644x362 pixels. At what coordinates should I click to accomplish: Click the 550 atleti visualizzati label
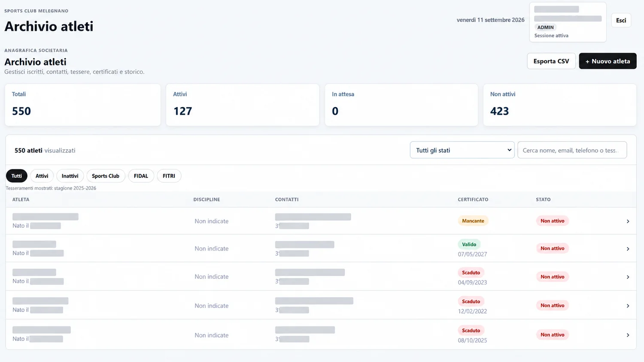click(45, 151)
